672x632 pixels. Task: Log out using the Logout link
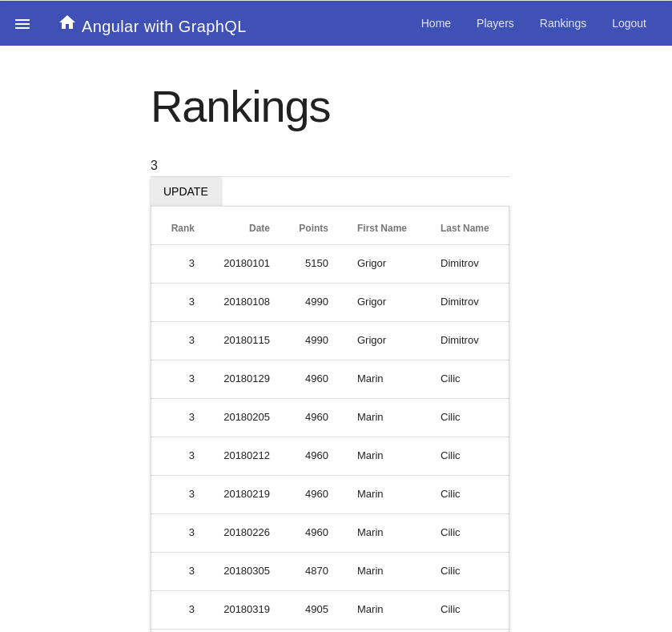coord(629,23)
